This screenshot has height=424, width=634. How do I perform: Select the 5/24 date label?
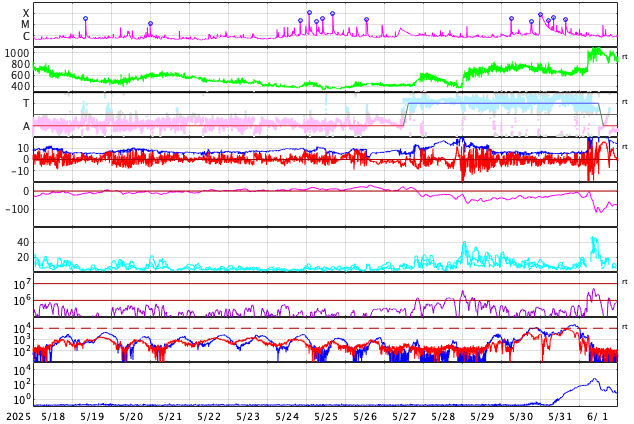pyautogui.click(x=287, y=417)
